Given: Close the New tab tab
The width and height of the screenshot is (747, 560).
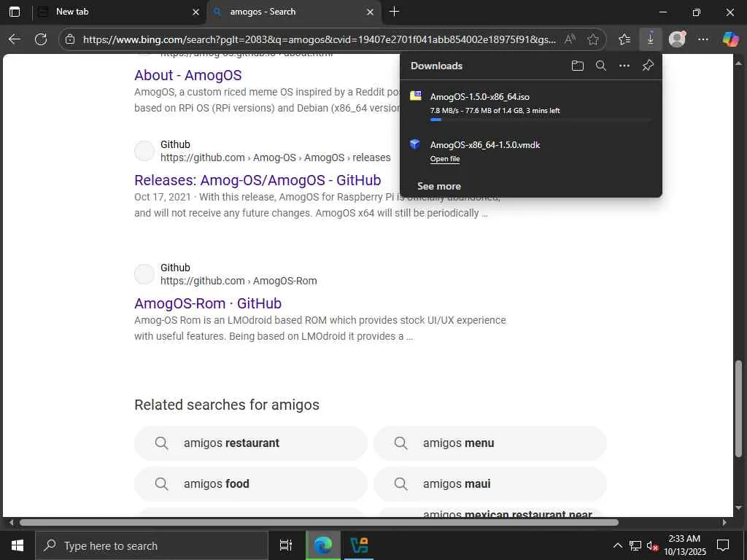Looking at the screenshot, I should (196, 12).
